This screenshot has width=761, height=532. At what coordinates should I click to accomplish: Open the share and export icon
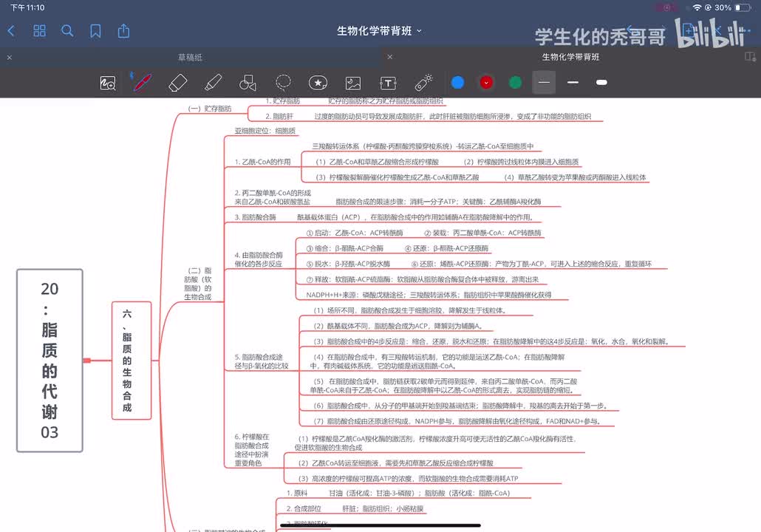click(x=124, y=31)
